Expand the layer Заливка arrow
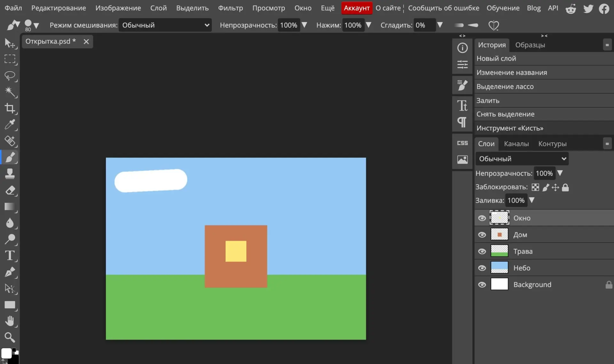Image resolution: width=614 pixels, height=364 pixels. (531, 200)
